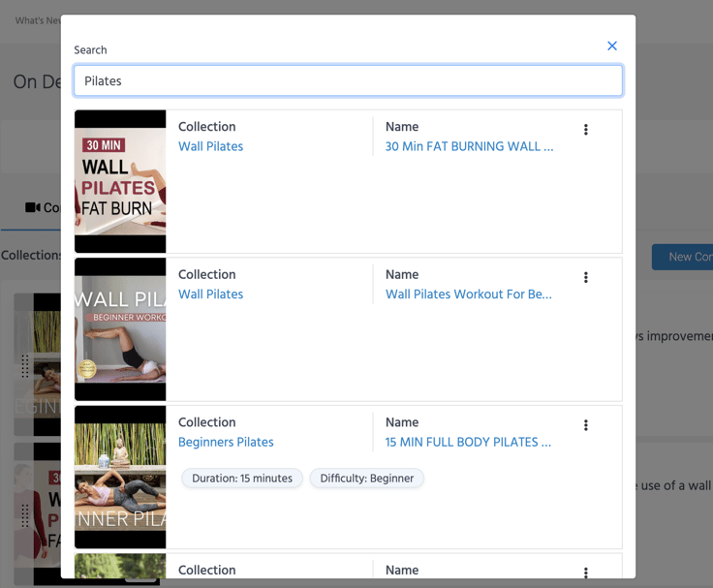The height and width of the screenshot is (588, 713).
Task: Click the What's New item in the background page
Action: click(x=38, y=20)
